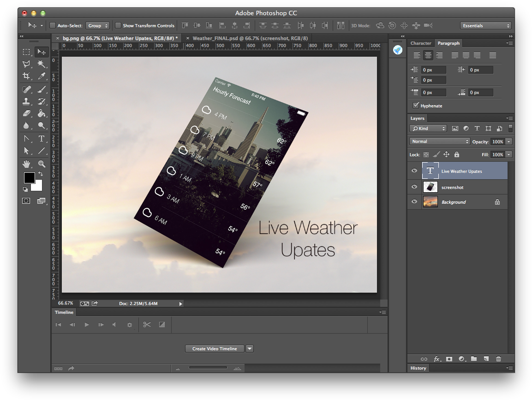Image resolution: width=532 pixels, height=400 pixels.
Task: Select the Move tool in toolbox
Action: [42, 52]
